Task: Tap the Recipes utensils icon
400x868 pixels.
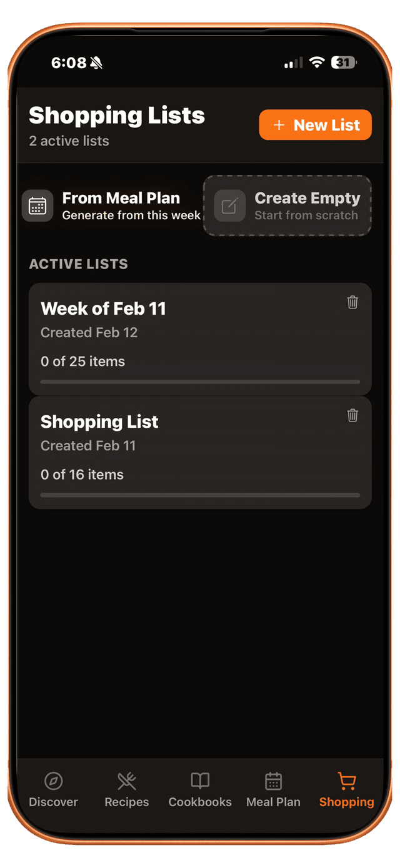Action: (126, 781)
